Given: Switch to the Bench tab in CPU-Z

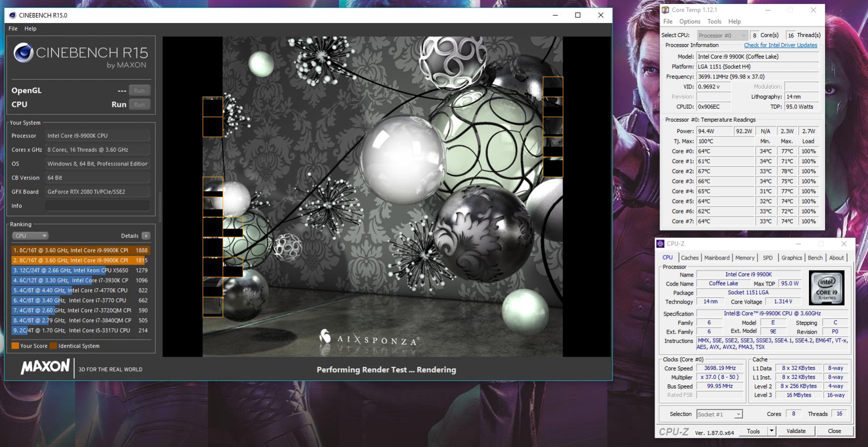Looking at the screenshot, I should (x=815, y=258).
